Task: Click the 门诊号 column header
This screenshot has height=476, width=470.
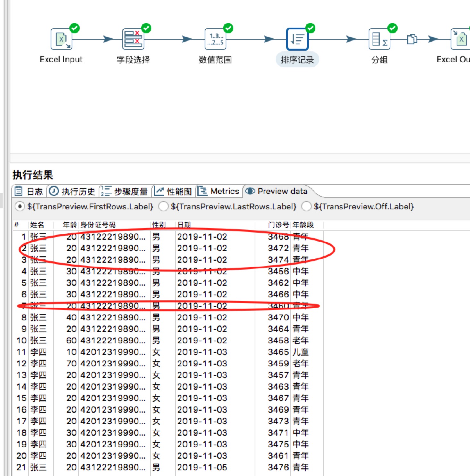Action: (278, 225)
